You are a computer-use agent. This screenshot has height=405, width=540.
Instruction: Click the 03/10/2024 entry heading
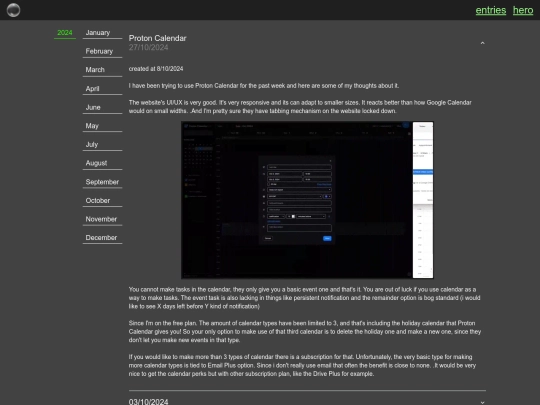148,402
